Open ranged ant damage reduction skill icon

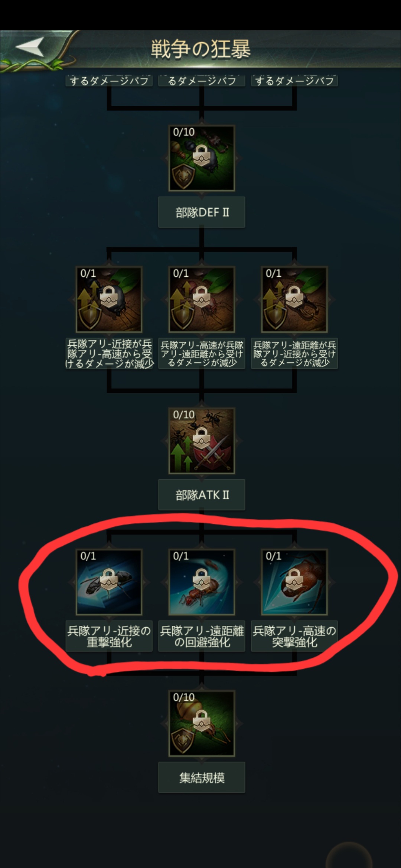coord(294,300)
